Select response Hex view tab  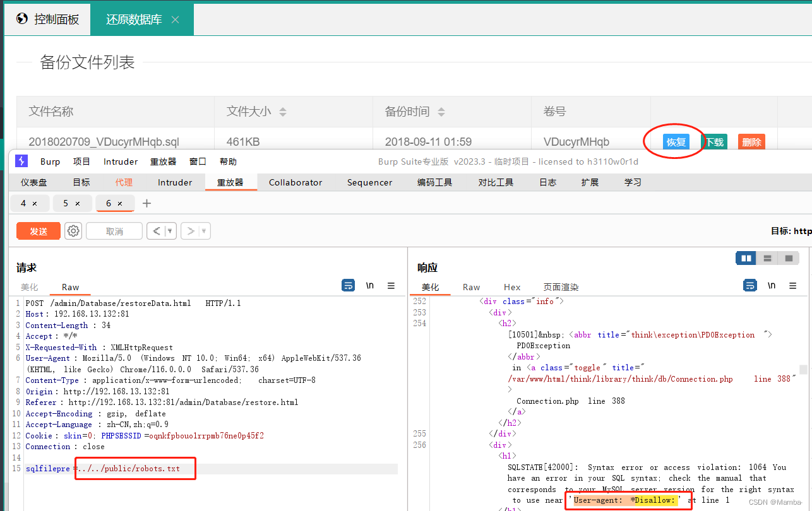coord(512,287)
